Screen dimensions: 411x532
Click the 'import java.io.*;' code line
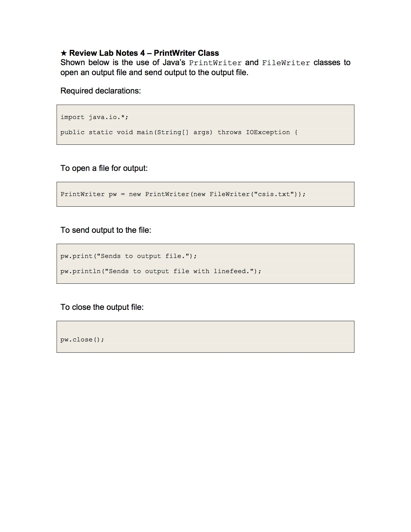[94, 117]
